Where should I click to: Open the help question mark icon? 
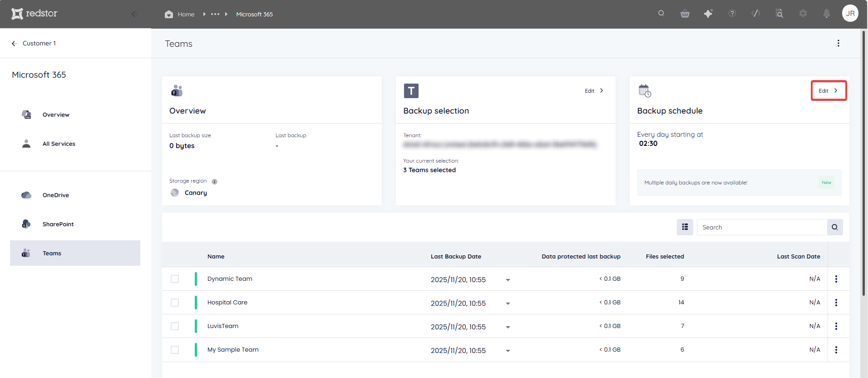click(732, 14)
